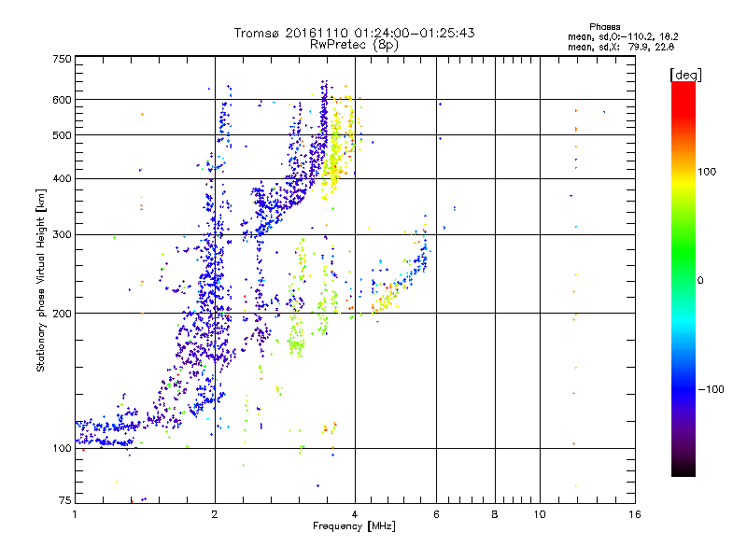
Task: Click the 'mean, sd,X: 79.9, 22.8' line
Action: [x=621, y=47]
